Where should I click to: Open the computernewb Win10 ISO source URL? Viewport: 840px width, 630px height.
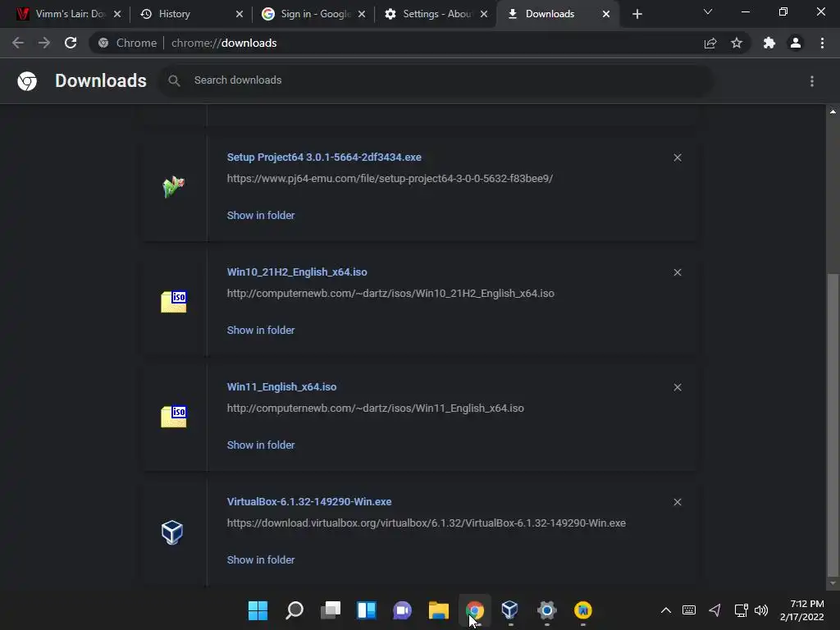coord(390,293)
